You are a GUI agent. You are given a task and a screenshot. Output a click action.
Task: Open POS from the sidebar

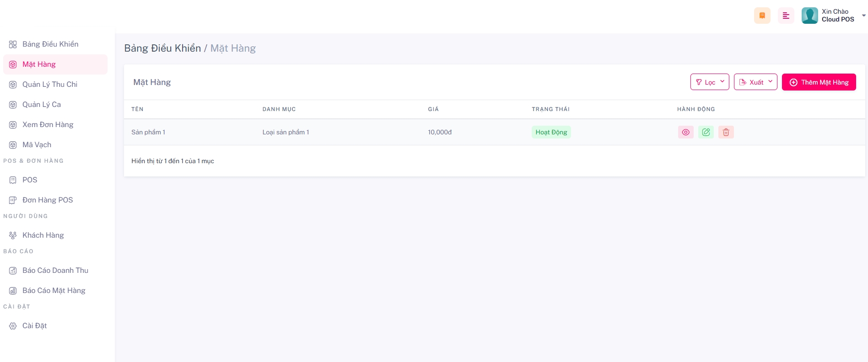[30, 180]
